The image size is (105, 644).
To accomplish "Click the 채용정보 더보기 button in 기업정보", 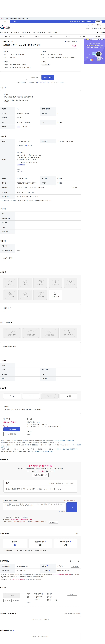I will 72,594.
